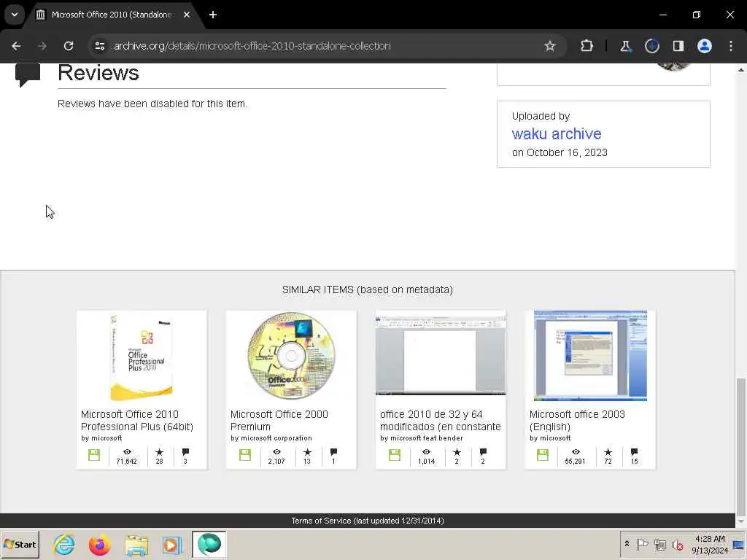Open the Chrome extensions puzzle icon

[587, 46]
